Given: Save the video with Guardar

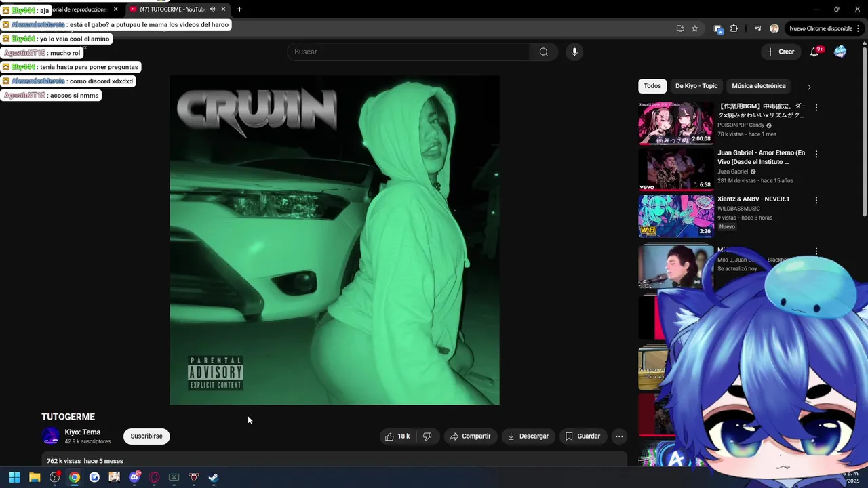Looking at the screenshot, I should (x=583, y=436).
